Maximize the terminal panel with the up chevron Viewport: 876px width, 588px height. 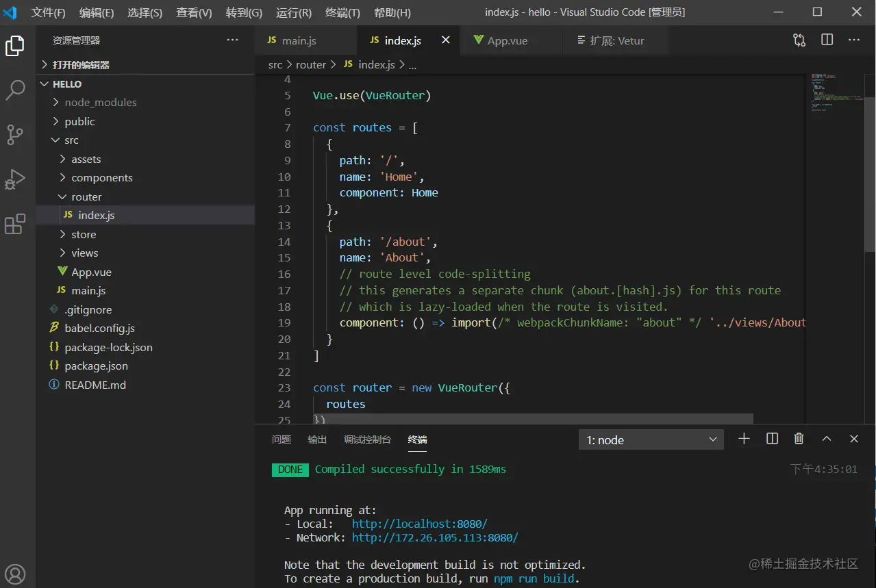(827, 439)
